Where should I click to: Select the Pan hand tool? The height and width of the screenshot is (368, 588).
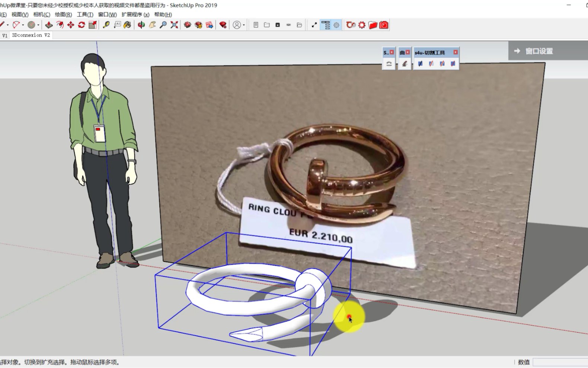[152, 25]
